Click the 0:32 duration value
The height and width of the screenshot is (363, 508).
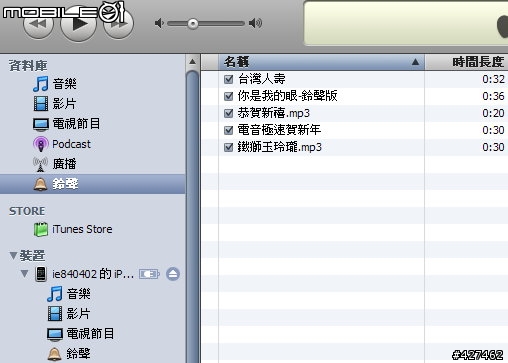click(x=493, y=79)
